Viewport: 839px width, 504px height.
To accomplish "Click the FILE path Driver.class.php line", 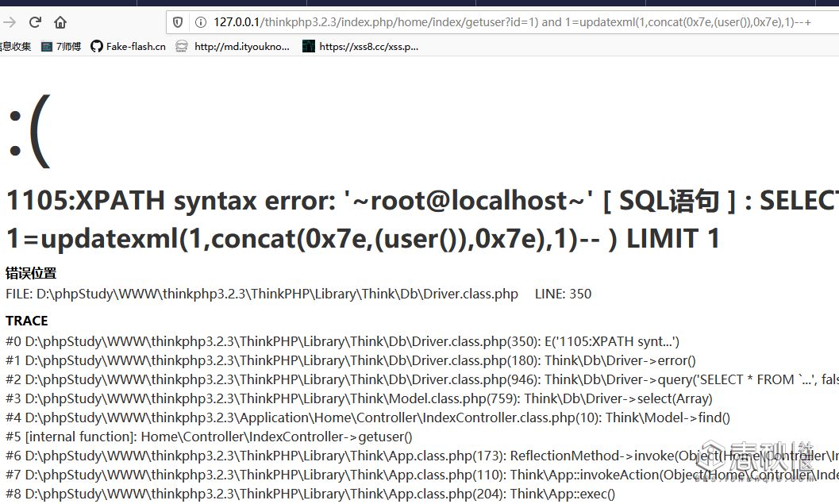I will click(x=262, y=294).
